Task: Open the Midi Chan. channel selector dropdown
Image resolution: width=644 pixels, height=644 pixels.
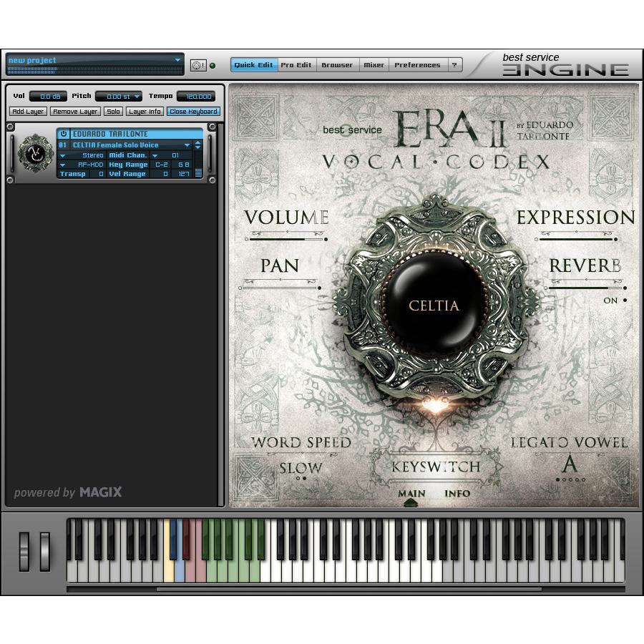Action: click(153, 155)
